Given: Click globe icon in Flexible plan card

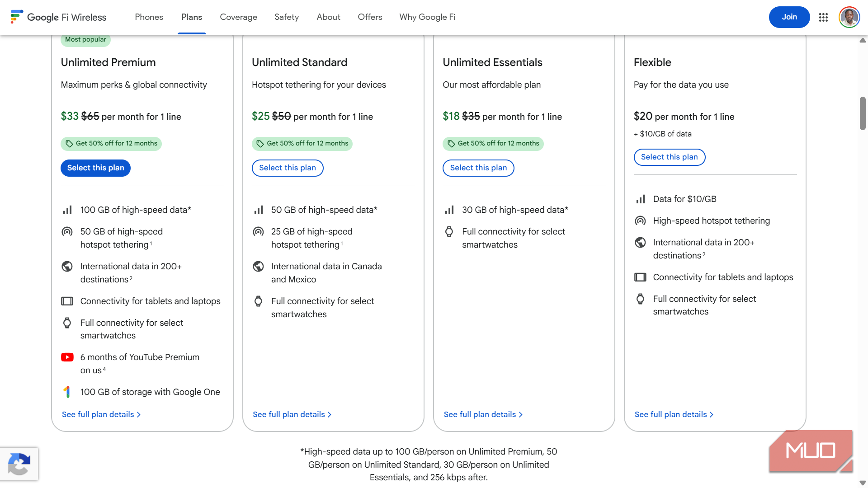Looking at the screenshot, I should (640, 243).
